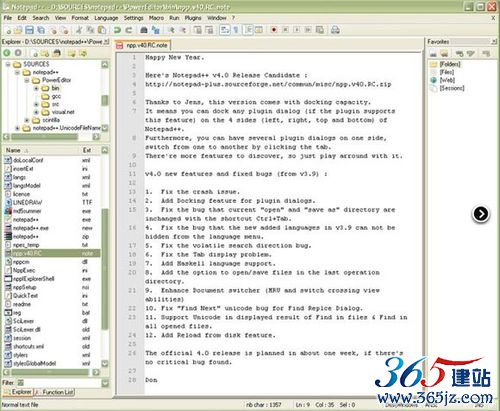Screen dimensions: 500x411
Task: Click the Explorer panel new file icon
Action: coord(35,53)
